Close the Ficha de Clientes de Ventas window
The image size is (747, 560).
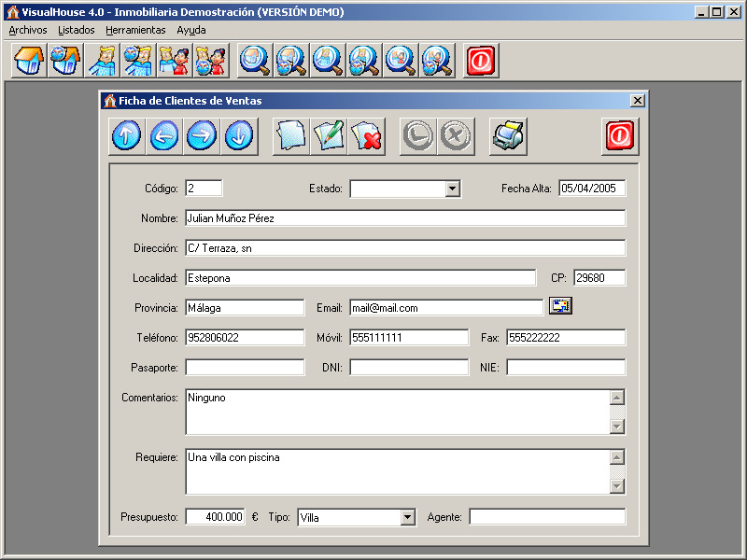coord(638,101)
